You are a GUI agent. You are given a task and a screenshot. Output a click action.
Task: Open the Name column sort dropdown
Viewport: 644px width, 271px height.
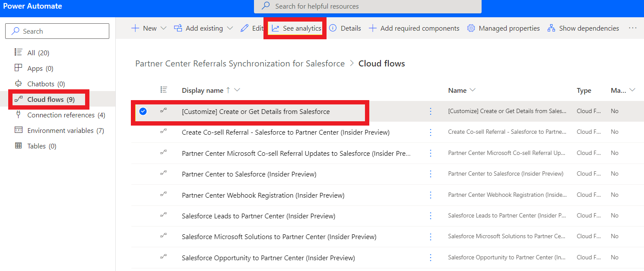point(473,90)
